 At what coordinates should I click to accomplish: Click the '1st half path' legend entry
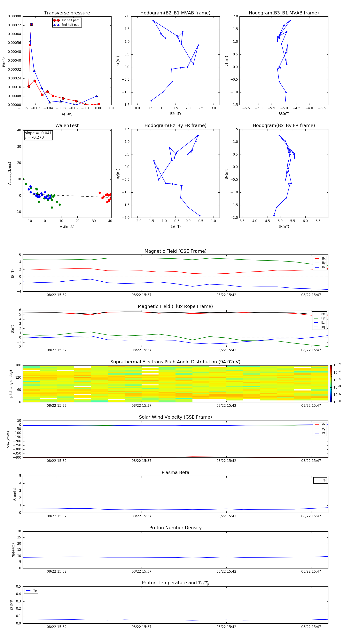(67, 20)
